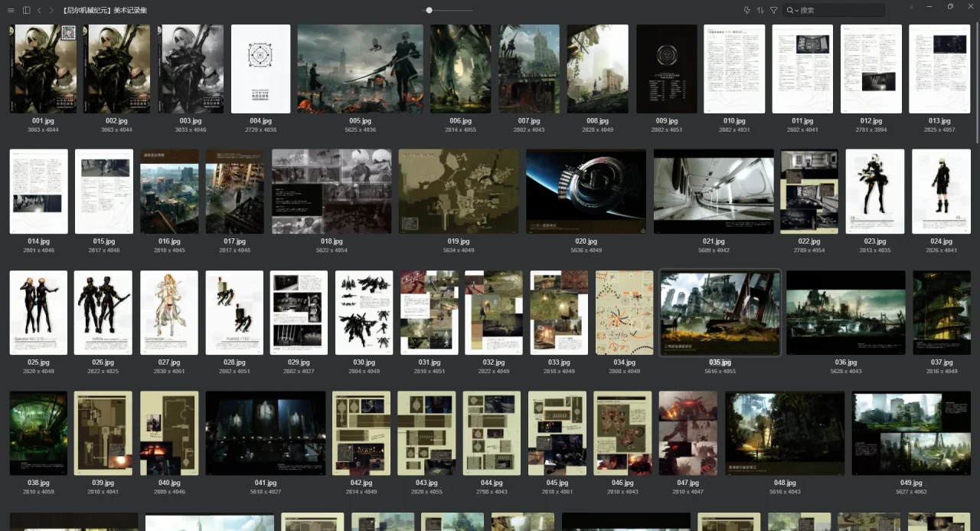Select the 003.jpg grayscale cover thumbnail

[x=191, y=69]
